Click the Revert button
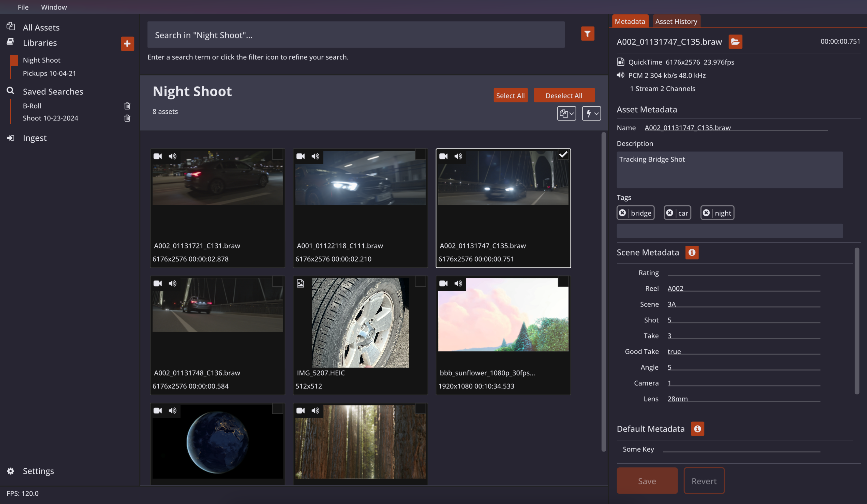This screenshot has width=867, height=504. pos(704,481)
